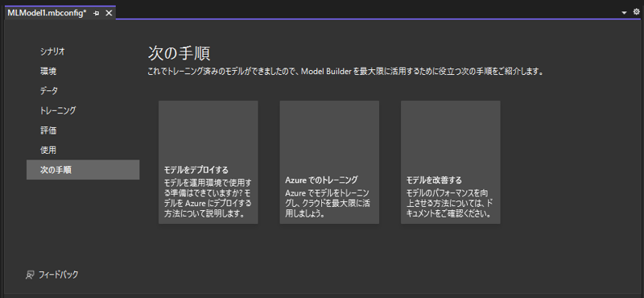This screenshot has width=644, height=298.
Task: Open the window settings gear icon
Action: tap(636, 12)
